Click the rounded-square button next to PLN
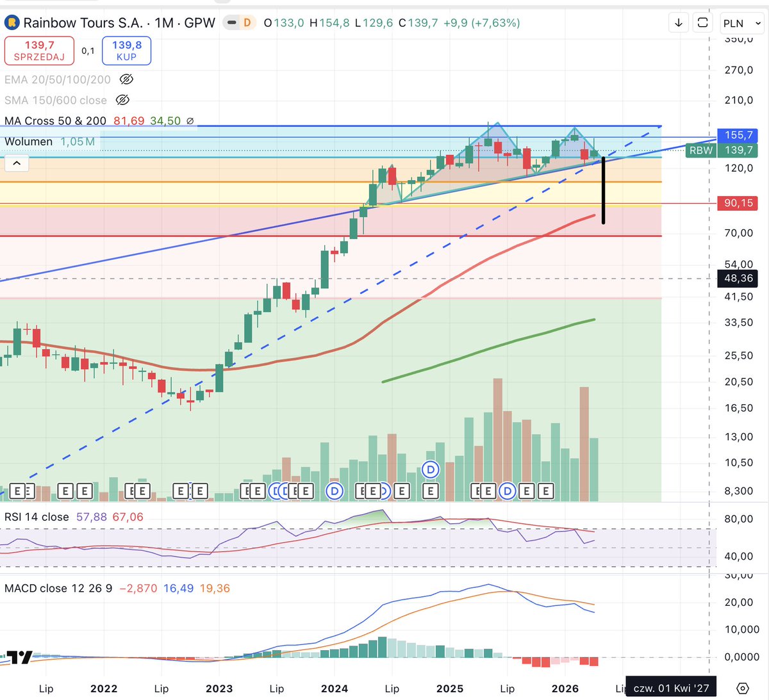This screenshot has width=769, height=700. click(x=703, y=23)
